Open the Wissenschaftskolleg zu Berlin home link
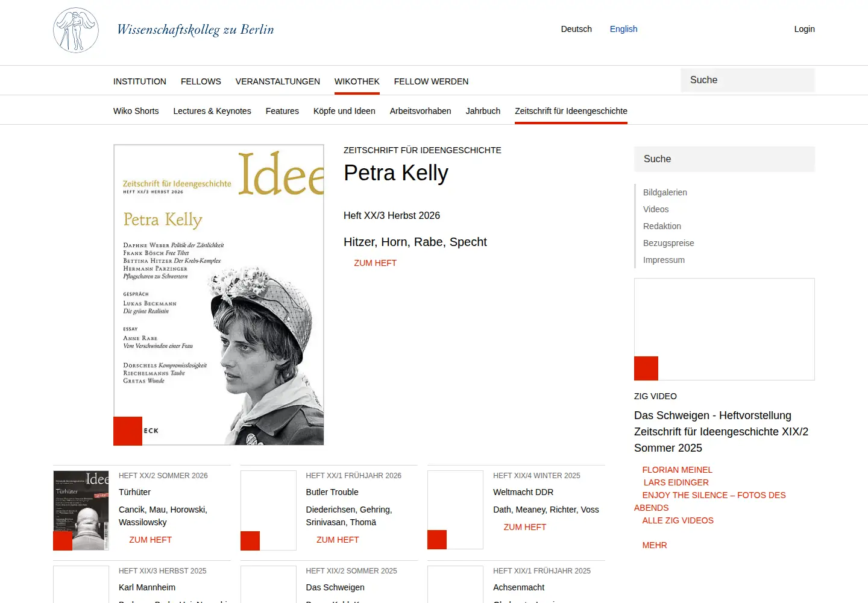 [195, 30]
